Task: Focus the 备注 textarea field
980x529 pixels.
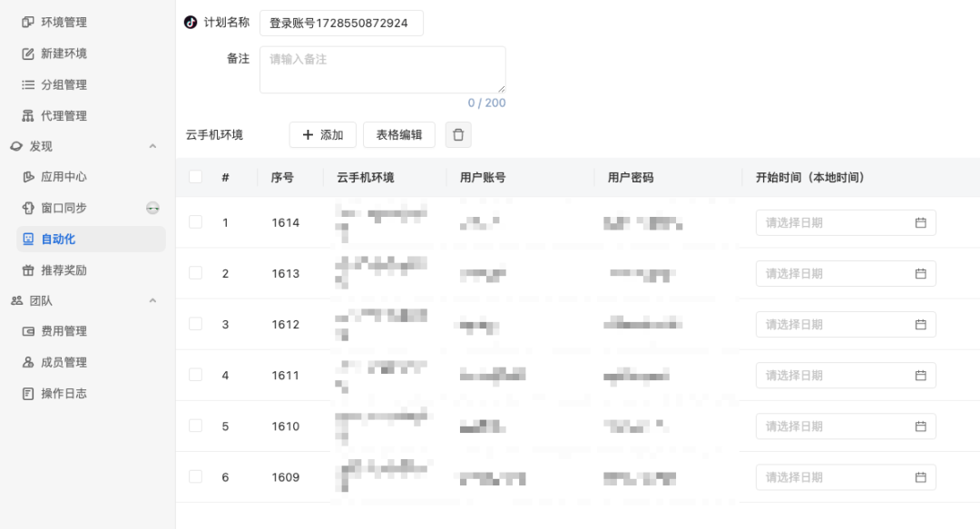Action: pyautogui.click(x=382, y=70)
